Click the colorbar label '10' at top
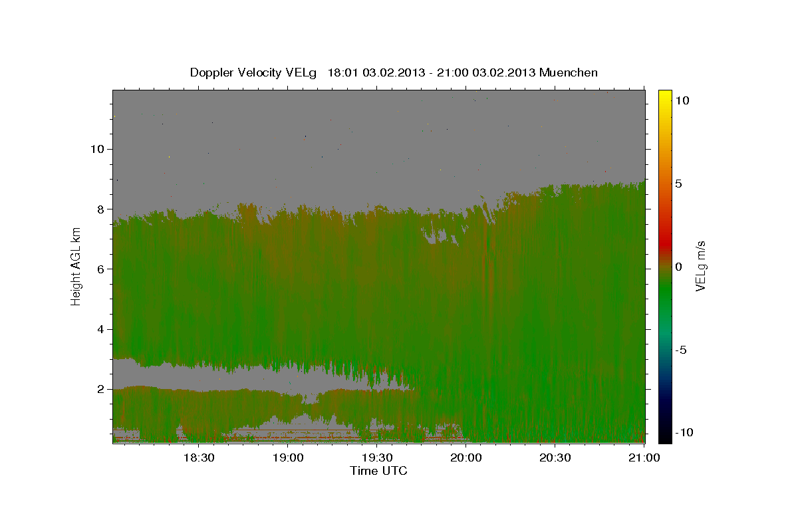This screenshot has width=798, height=532. pos(682,100)
